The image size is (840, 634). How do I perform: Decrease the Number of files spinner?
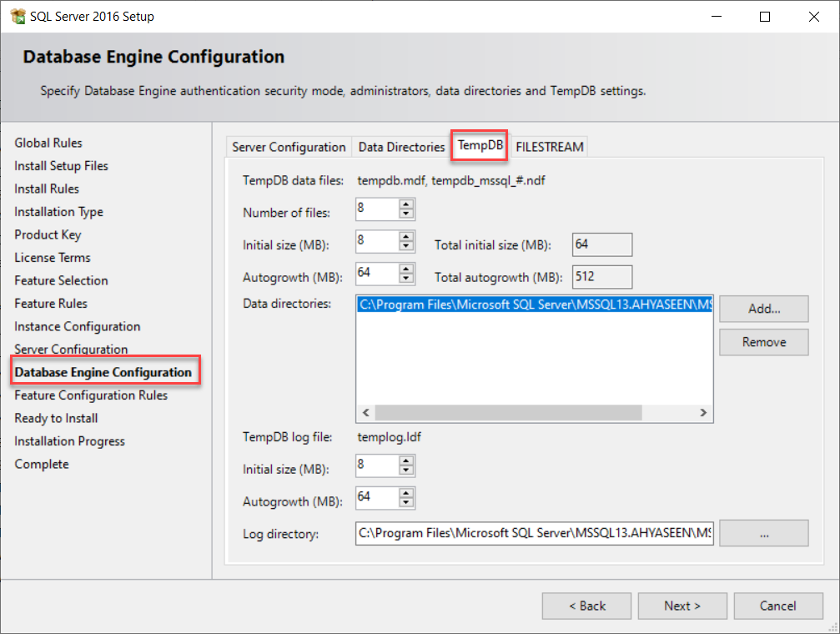point(406,214)
